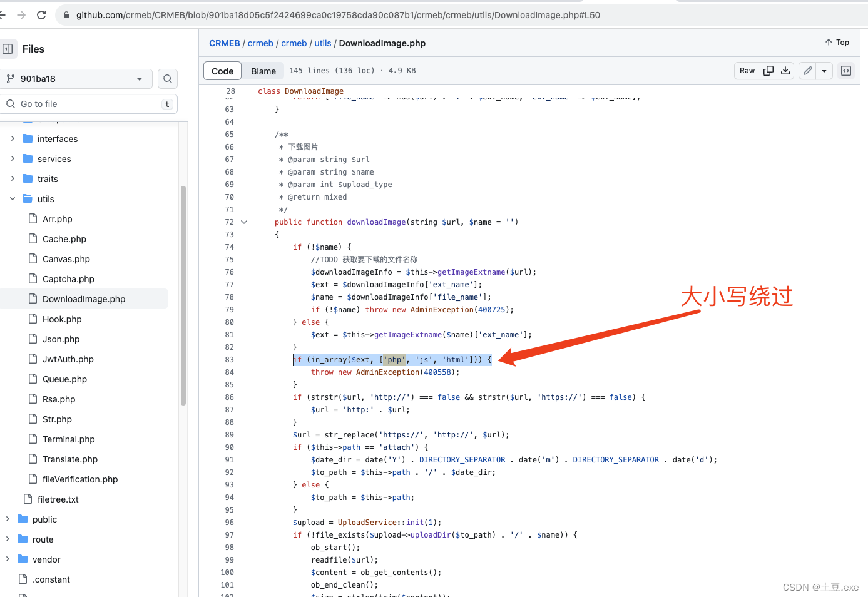
Task: Expand the interfaces folder chevron
Action: coord(13,139)
